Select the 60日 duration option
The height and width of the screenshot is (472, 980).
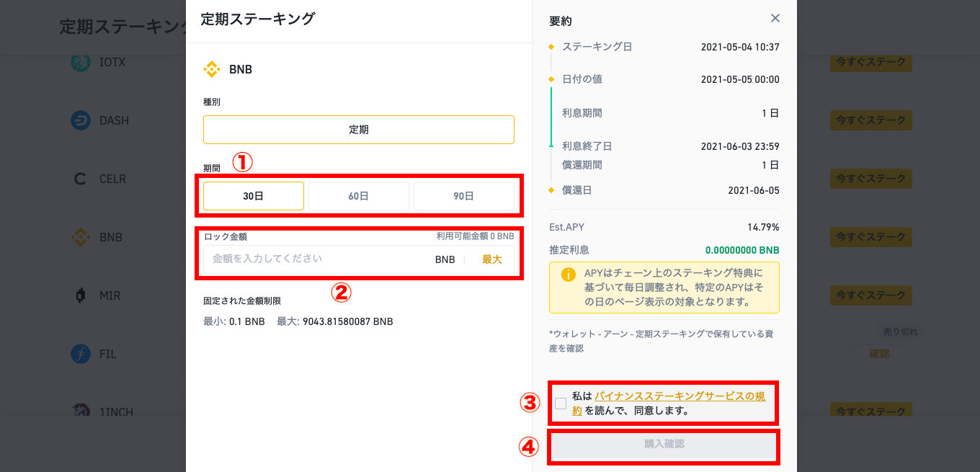pos(359,196)
